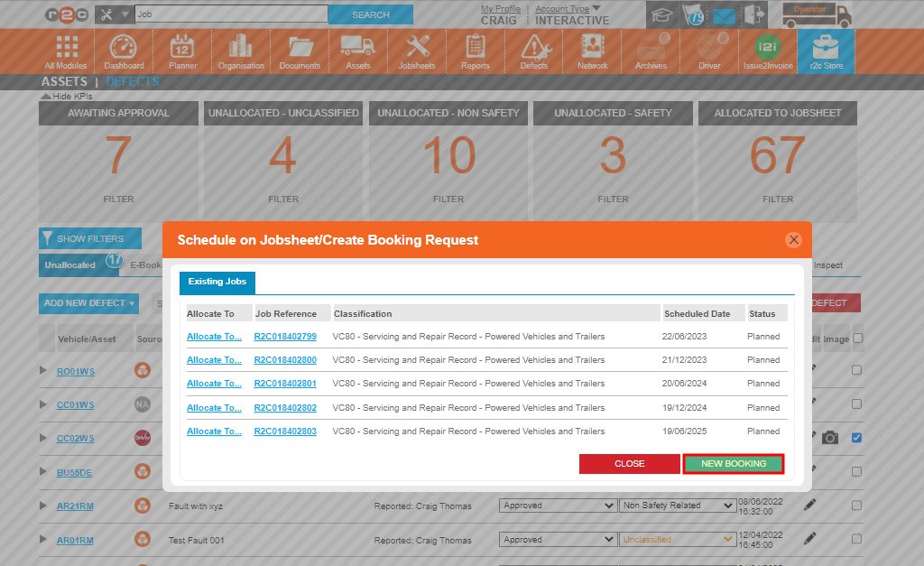
Task: Click the NEW BOOKING button
Action: (x=733, y=464)
